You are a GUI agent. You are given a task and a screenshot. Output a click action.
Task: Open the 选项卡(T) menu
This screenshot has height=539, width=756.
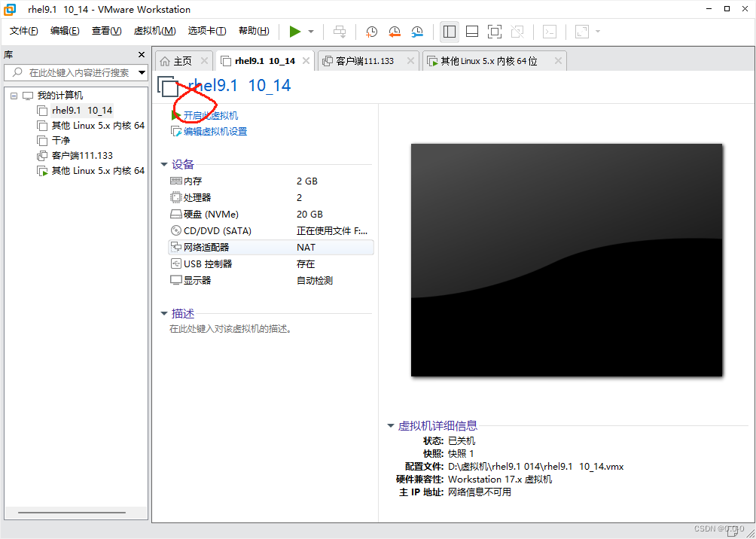pyautogui.click(x=207, y=32)
